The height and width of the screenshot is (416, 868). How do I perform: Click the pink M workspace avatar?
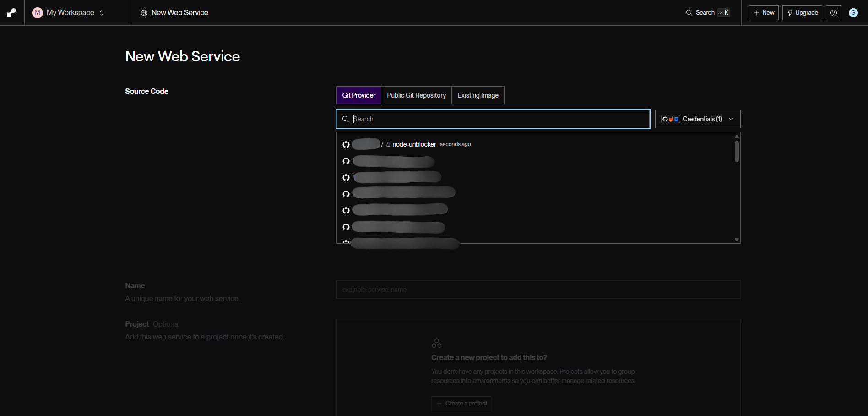point(38,13)
